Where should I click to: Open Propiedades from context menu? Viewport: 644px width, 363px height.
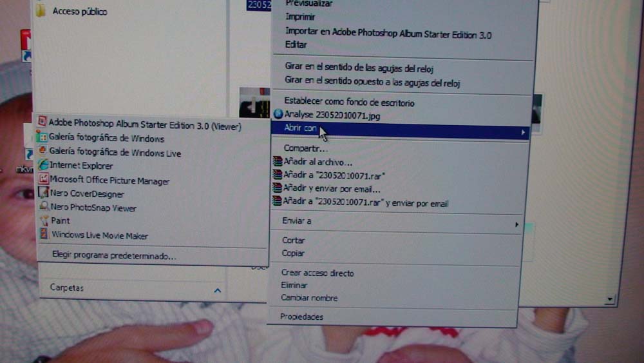(301, 317)
